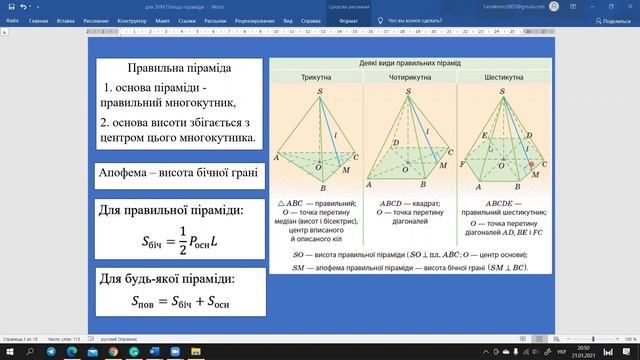Adjust the zoom slider handle
640x360 pixels.
point(593,339)
